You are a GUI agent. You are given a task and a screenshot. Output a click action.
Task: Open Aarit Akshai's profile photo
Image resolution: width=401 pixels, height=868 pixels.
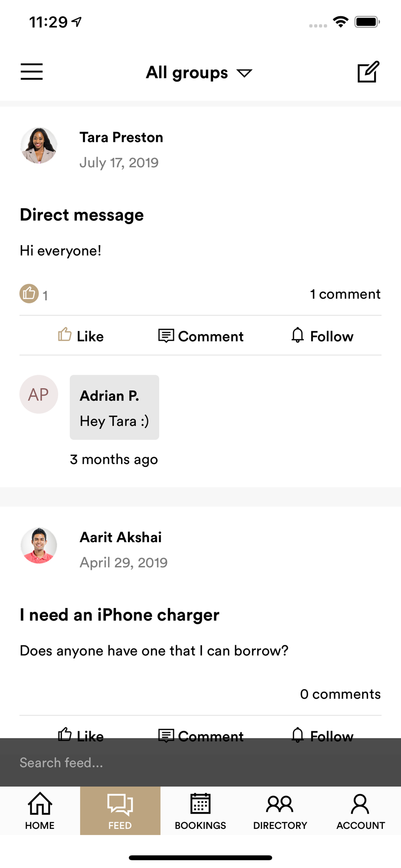tap(39, 546)
